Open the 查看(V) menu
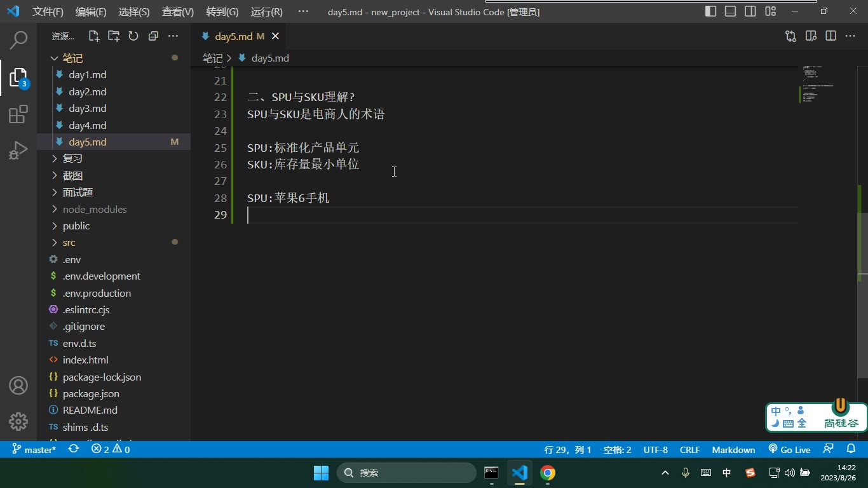Viewport: 868px width, 488px height. (x=178, y=11)
